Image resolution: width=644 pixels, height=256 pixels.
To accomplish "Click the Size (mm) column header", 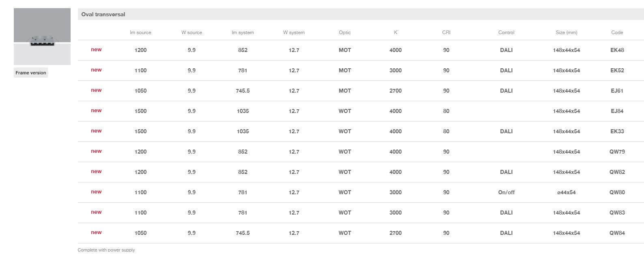I will coord(566,33).
